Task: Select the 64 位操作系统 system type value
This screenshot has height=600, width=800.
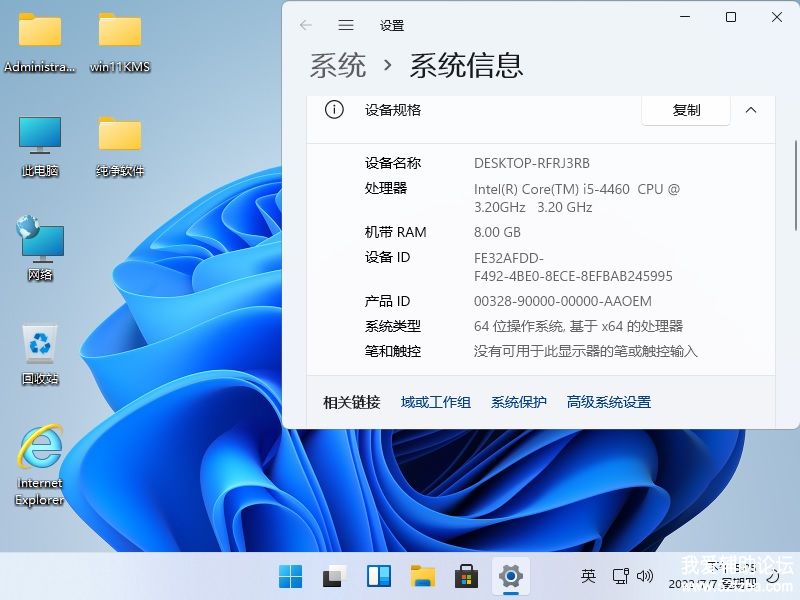Action: point(578,326)
